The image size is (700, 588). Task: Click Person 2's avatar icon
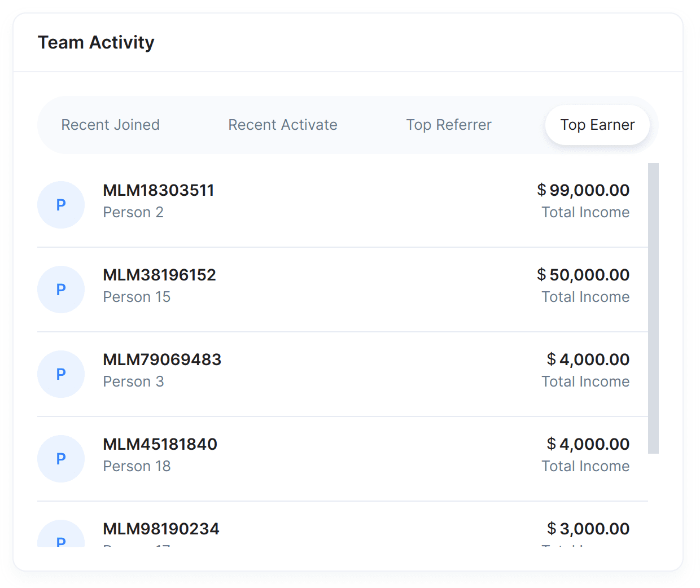tap(61, 205)
